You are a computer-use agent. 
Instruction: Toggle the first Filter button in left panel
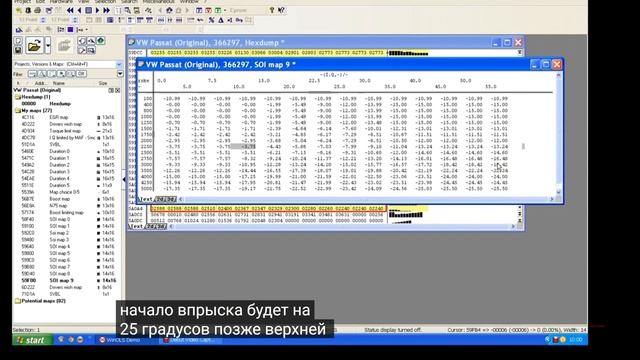point(32,74)
